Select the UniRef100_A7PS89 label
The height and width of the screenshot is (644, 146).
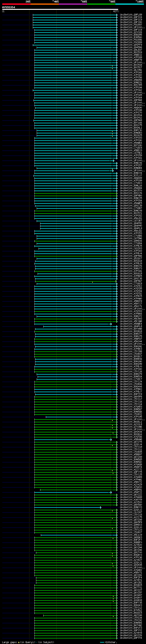[131, 58]
